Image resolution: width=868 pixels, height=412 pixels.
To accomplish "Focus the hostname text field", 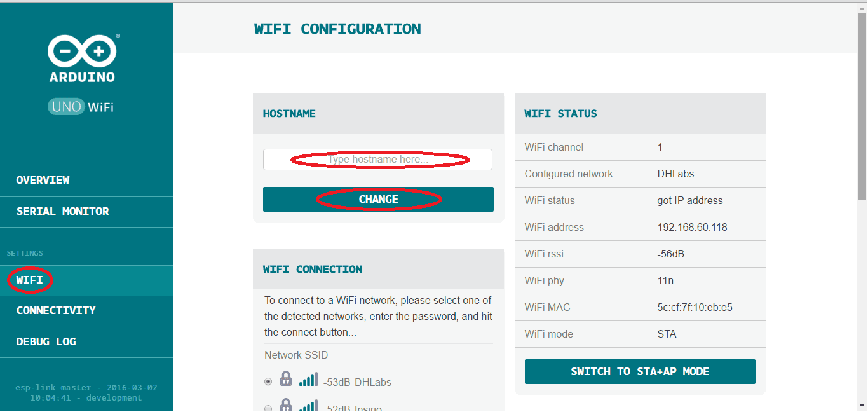I will pyautogui.click(x=377, y=160).
